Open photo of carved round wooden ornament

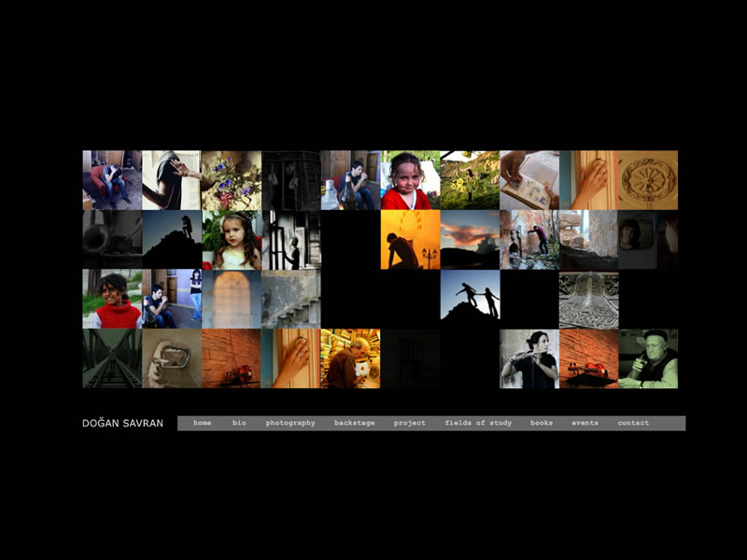[x=648, y=180]
